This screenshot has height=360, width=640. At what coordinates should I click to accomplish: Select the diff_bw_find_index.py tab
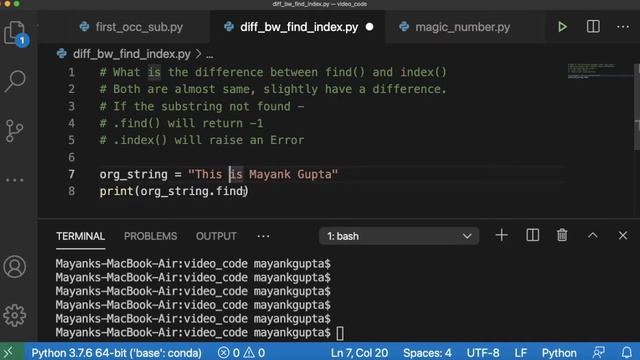[298, 27]
